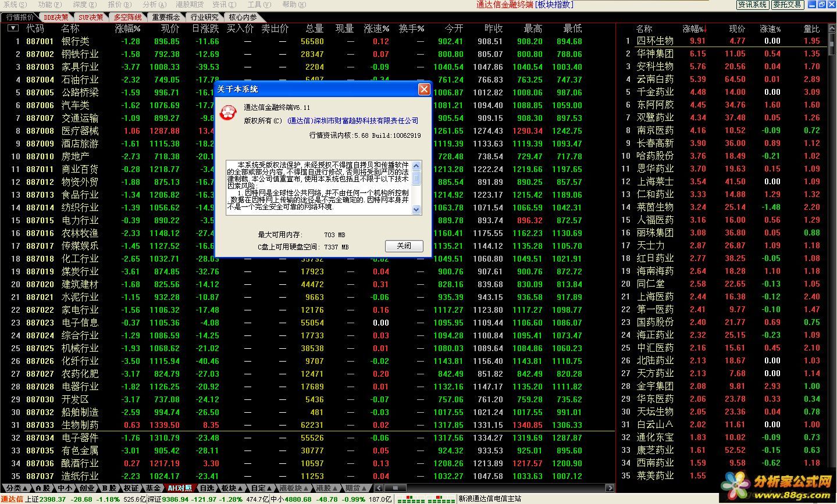Click 新浪通达信电信主站 server status

coord(490,499)
